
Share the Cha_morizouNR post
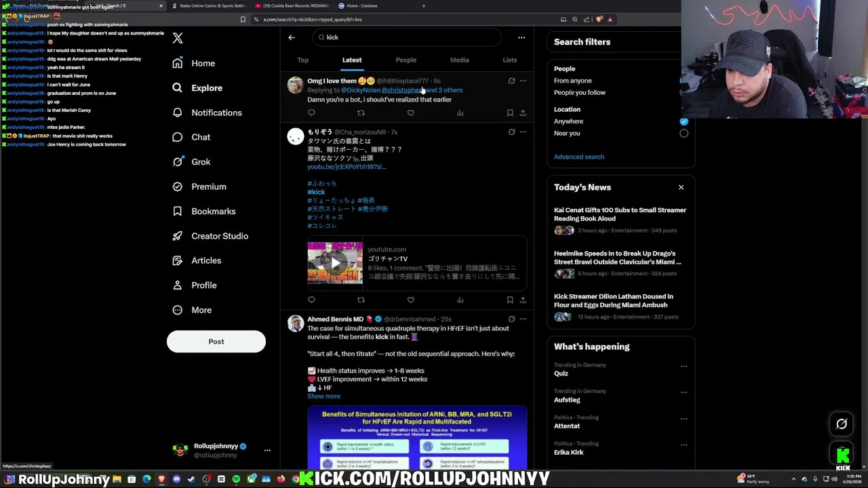[x=523, y=300]
